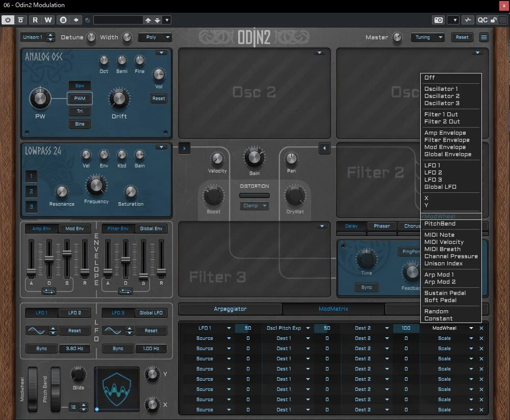The image size is (510, 420).
Task: Click the Filter envelope Sustain slider
Action: tap(143, 259)
